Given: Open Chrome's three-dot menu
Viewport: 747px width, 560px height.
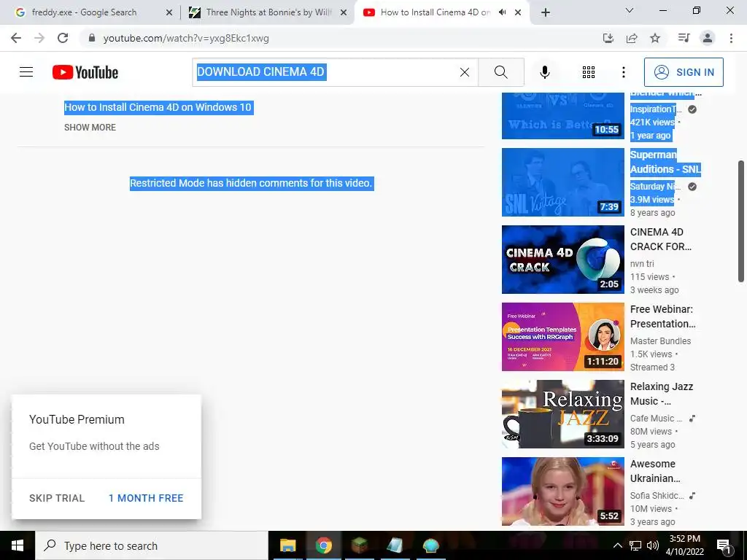Looking at the screenshot, I should pos(731,38).
